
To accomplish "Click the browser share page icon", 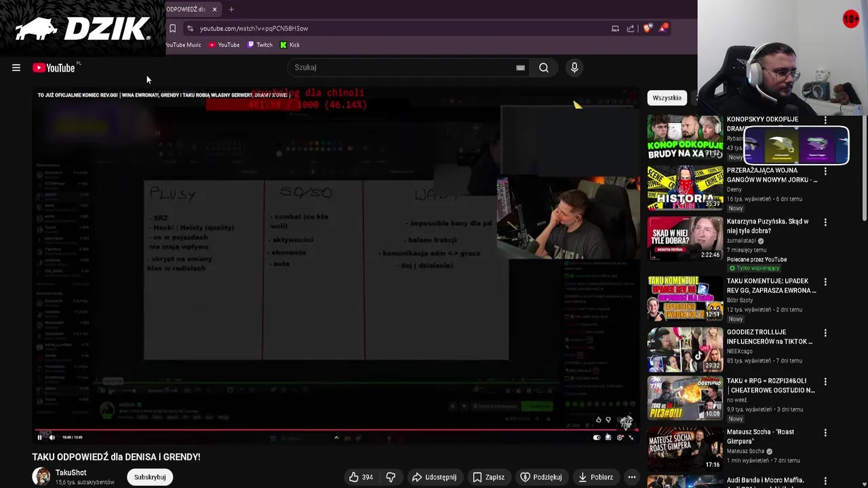I will click(x=631, y=28).
